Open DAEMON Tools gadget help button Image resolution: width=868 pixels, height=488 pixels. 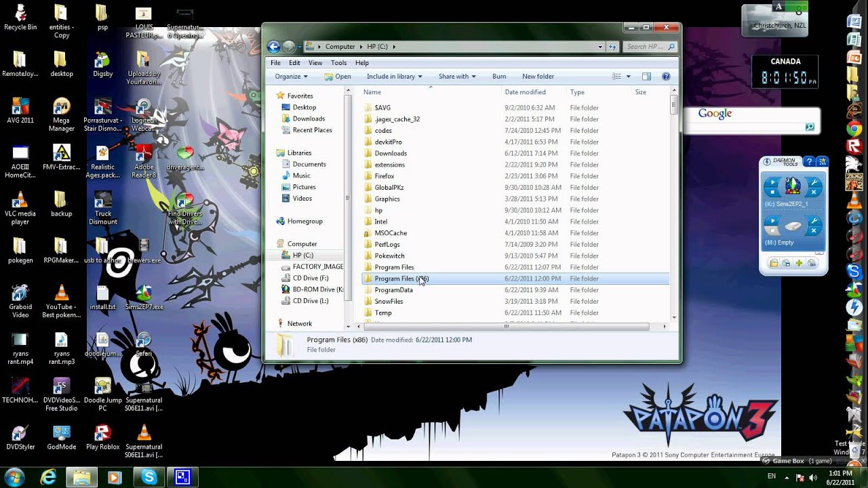(808, 162)
